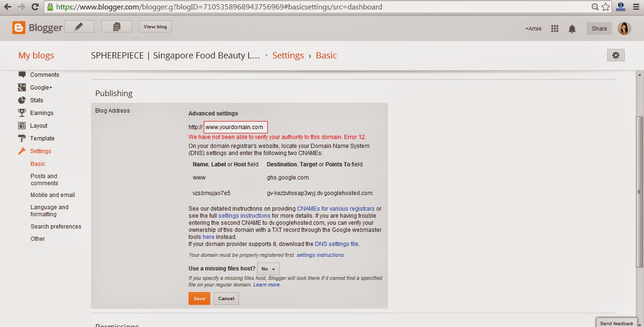Create a new post with the pencil icon
Screen dimensions: 644x327
click(x=79, y=27)
